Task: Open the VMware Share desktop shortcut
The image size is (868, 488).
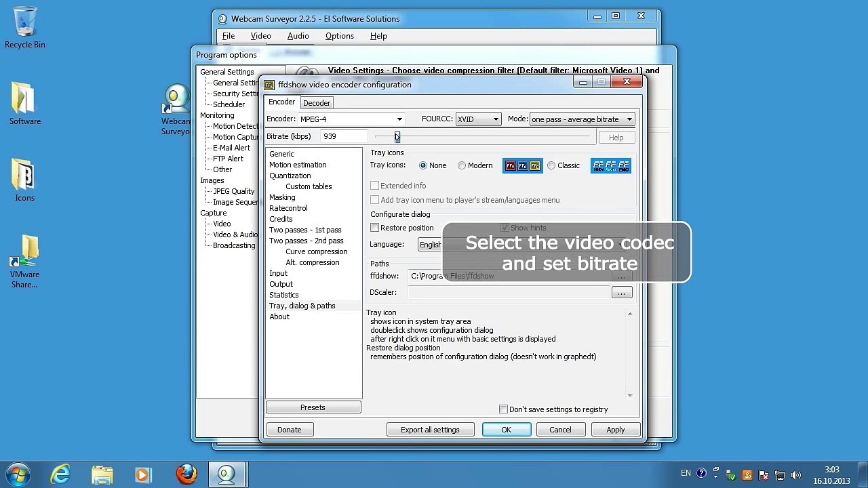Action: tap(25, 262)
